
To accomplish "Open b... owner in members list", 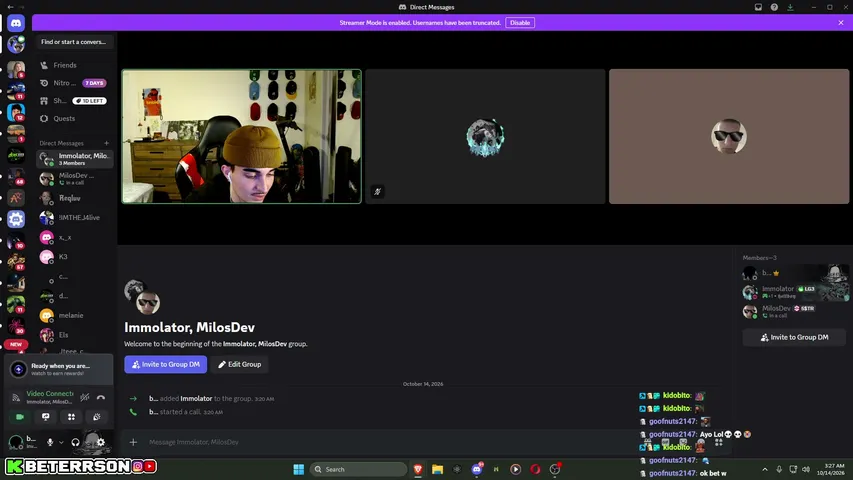I will pyautogui.click(x=794, y=273).
